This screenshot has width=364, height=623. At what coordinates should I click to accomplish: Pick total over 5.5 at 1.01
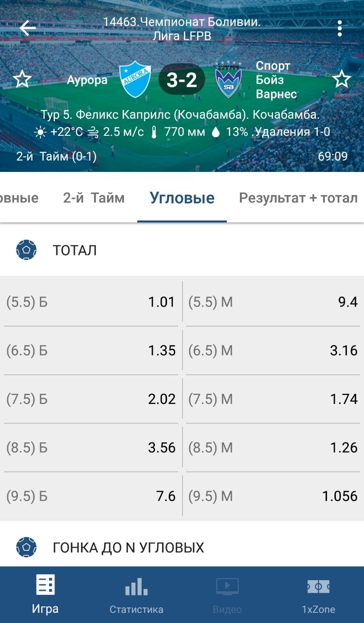91,302
